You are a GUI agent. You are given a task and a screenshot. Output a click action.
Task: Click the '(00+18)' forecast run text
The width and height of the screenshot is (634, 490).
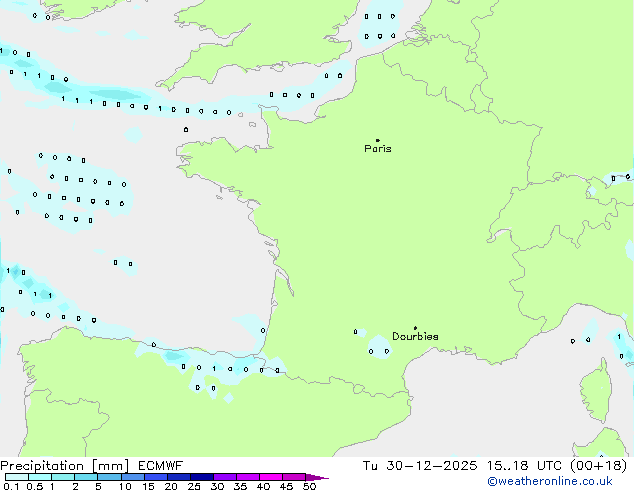[x=598, y=466]
